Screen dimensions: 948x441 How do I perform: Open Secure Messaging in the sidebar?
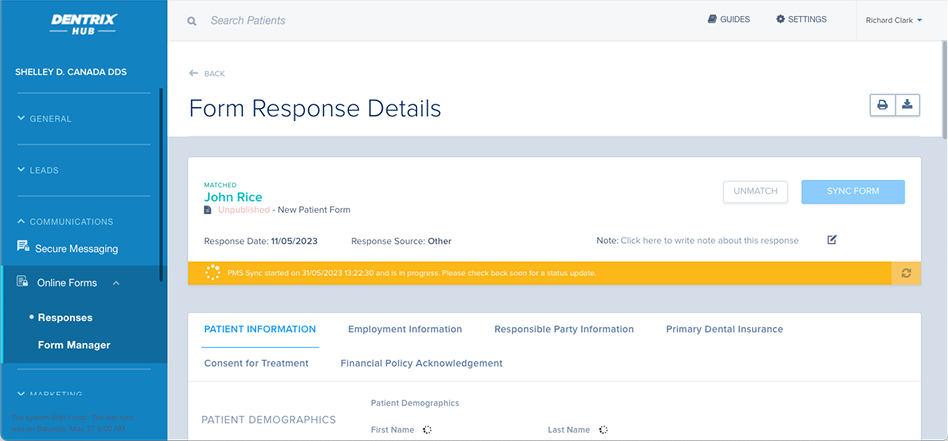[76, 249]
